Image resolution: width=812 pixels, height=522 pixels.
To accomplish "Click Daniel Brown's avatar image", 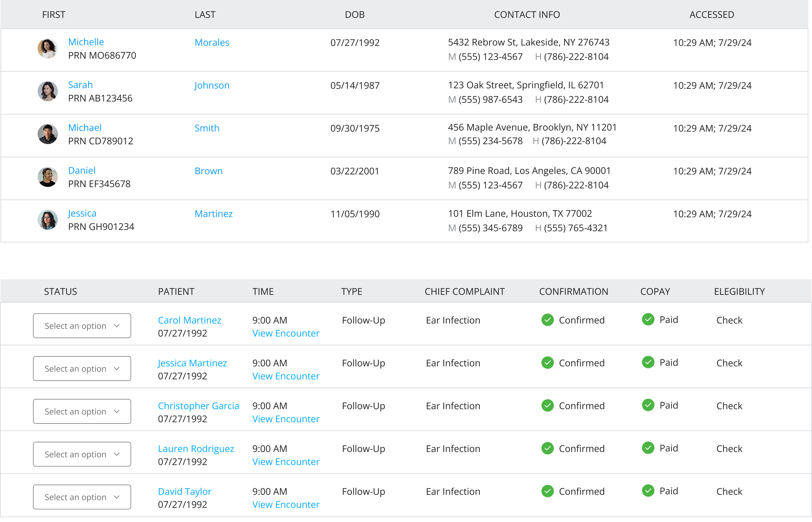I will 48,177.
